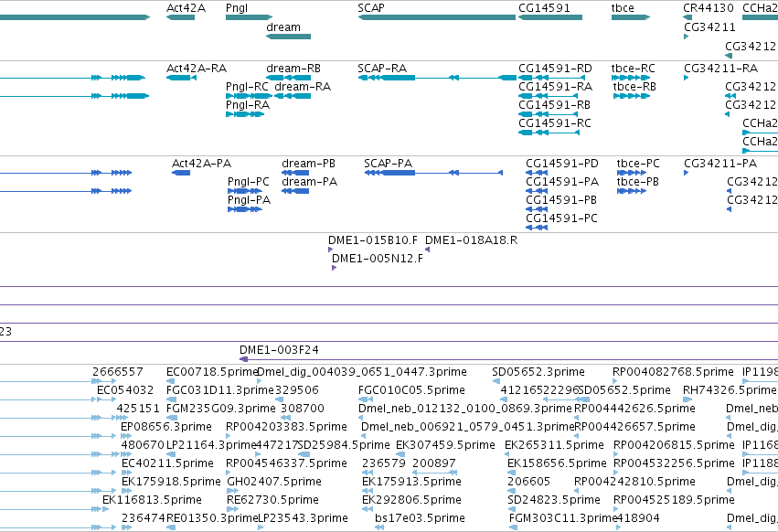The height and width of the screenshot is (532, 778).
Task: Open the CR44130 gene label
Action: point(708,8)
